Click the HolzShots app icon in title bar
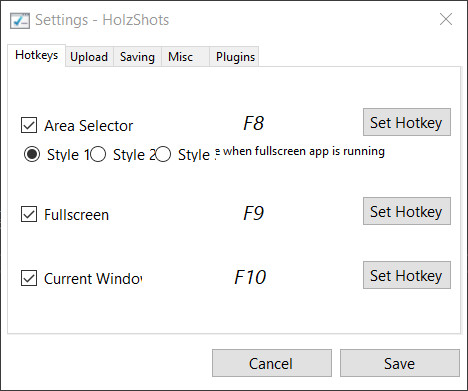 20,21
